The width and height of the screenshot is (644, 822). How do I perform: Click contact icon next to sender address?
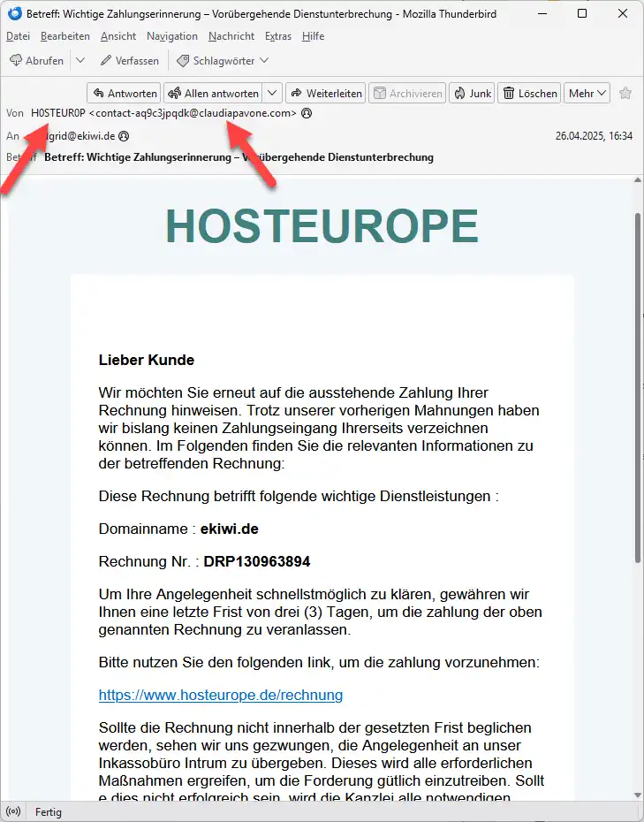[x=307, y=113]
